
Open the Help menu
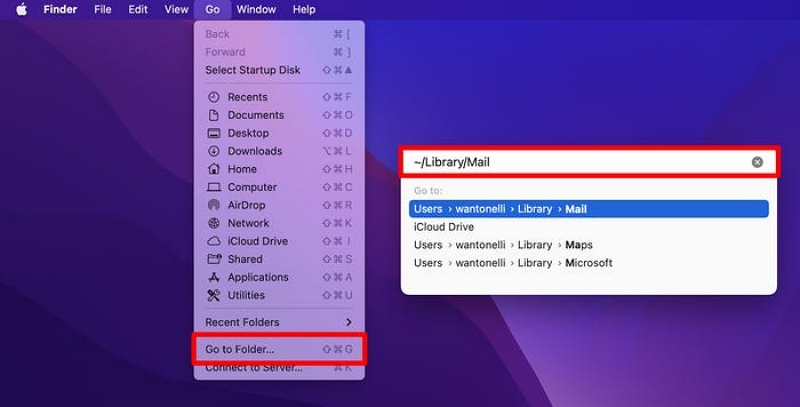[x=304, y=9]
